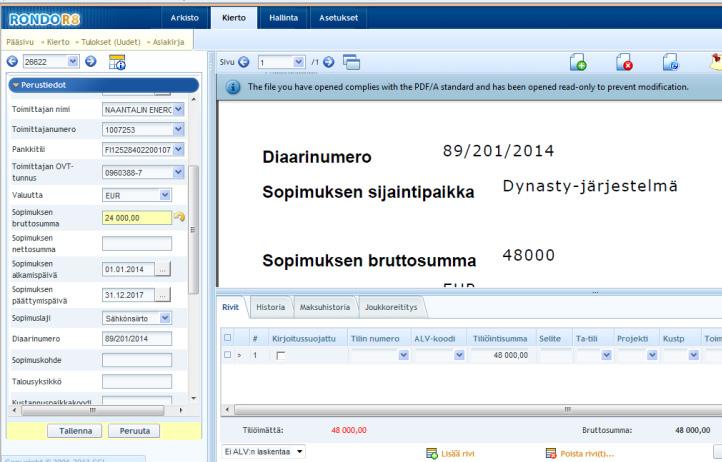The width and height of the screenshot is (722, 462).
Task: Go to previous page arrow next to Sivu
Action: pos(244,62)
